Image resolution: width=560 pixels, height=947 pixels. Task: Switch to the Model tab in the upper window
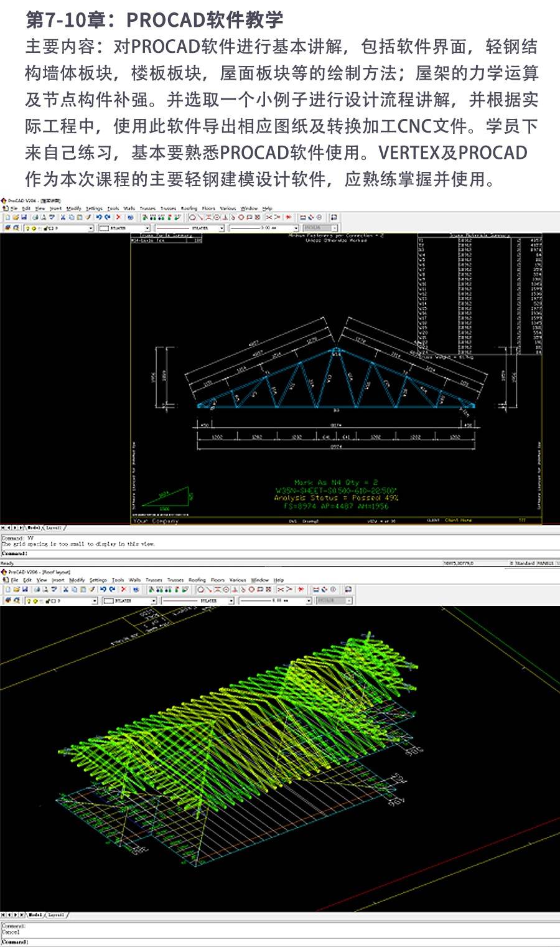34,528
